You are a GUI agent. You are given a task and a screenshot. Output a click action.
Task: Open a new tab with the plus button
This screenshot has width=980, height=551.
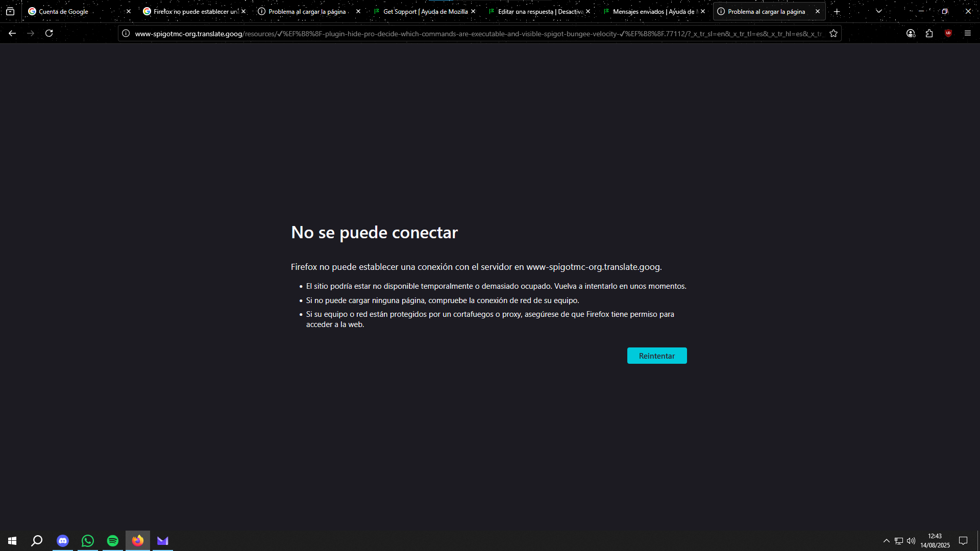coord(837,11)
